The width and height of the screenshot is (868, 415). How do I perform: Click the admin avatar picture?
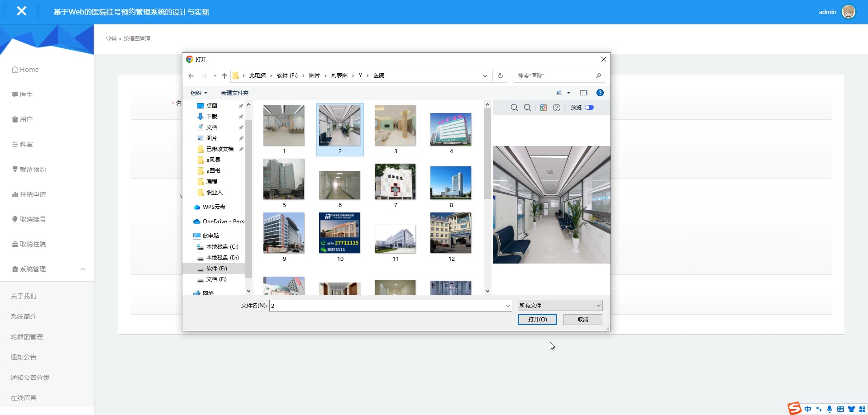pos(848,12)
